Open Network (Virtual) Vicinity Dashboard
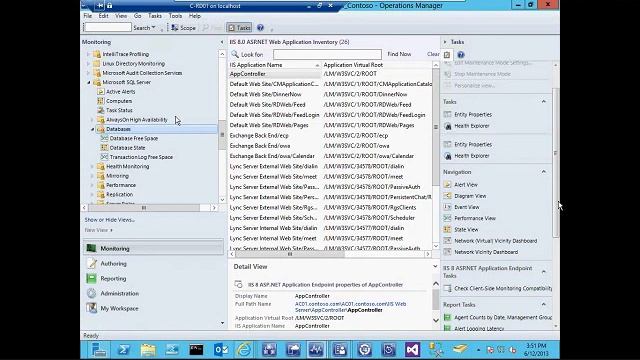Image resolution: width=640 pixels, height=360 pixels. [x=496, y=241]
